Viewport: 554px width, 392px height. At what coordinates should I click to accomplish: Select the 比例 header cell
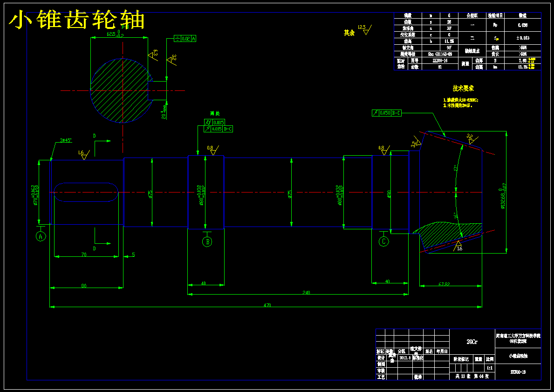tap(490, 359)
